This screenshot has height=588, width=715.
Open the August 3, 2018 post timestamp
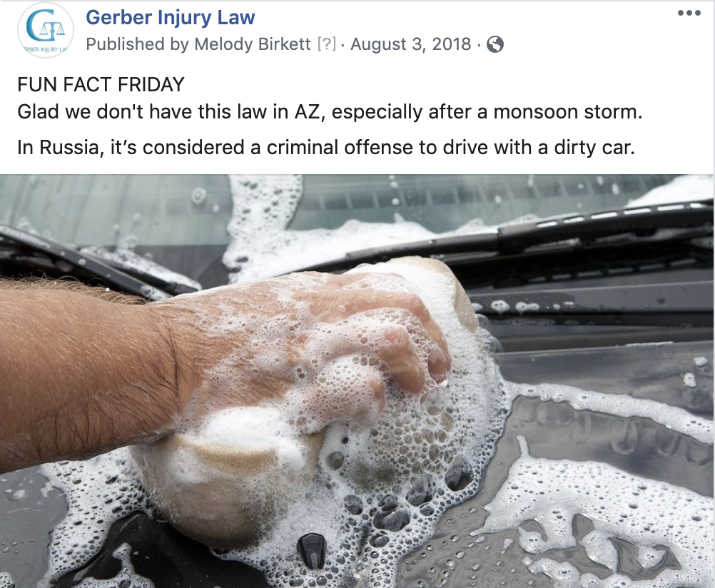(410, 44)
